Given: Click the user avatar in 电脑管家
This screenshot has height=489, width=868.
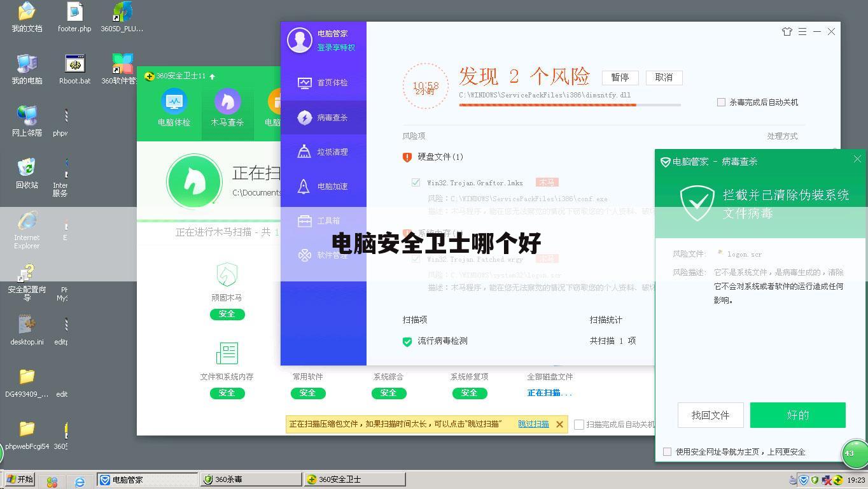Looking at the screenshot, I should pos(300,40).
